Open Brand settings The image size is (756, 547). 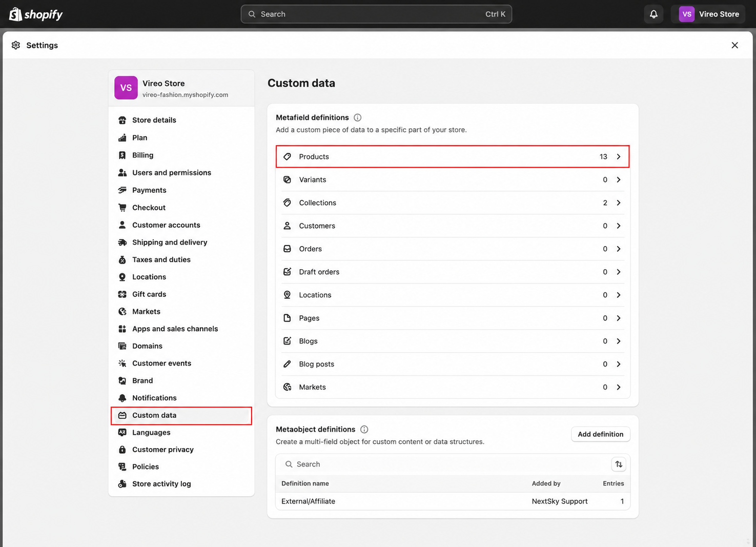click(181, 380)
